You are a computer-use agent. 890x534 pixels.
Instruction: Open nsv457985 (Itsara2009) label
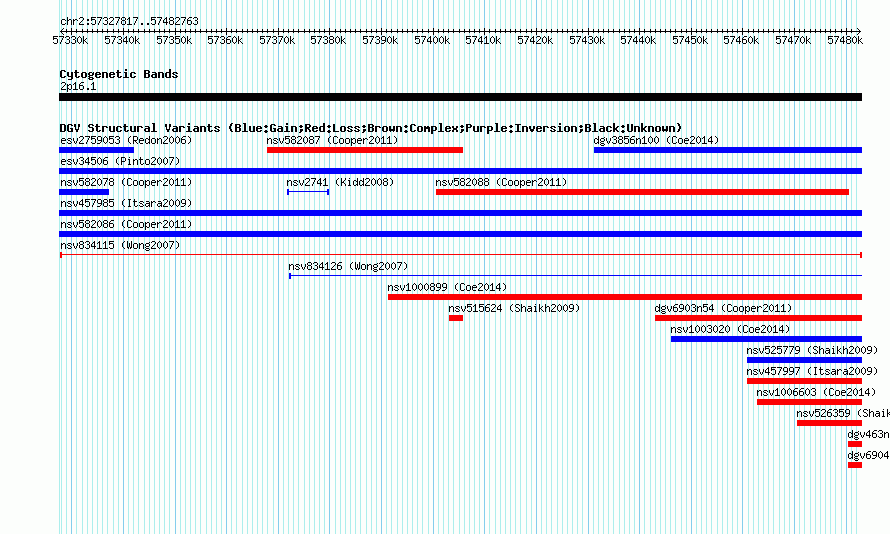[126, 203]
